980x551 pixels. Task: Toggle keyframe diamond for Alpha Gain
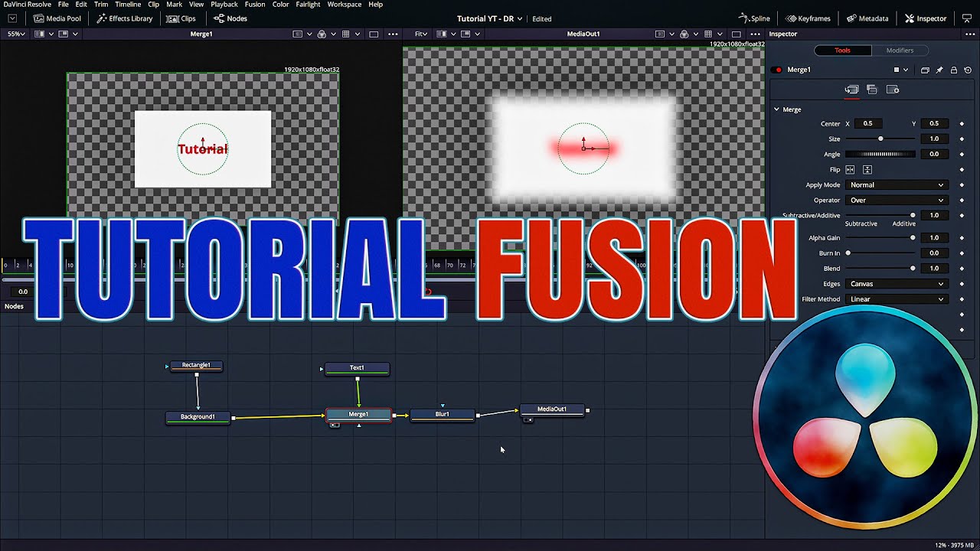tap(962, 238)
